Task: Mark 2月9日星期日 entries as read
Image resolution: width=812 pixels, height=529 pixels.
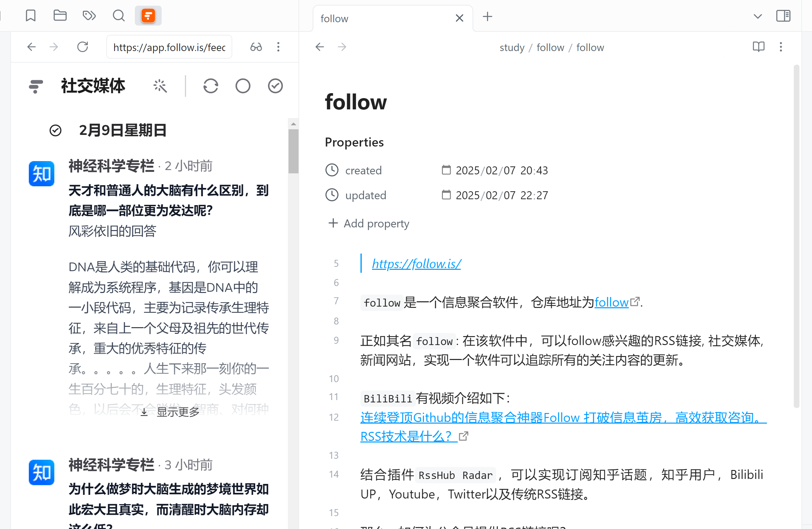Action: [55, 130]
